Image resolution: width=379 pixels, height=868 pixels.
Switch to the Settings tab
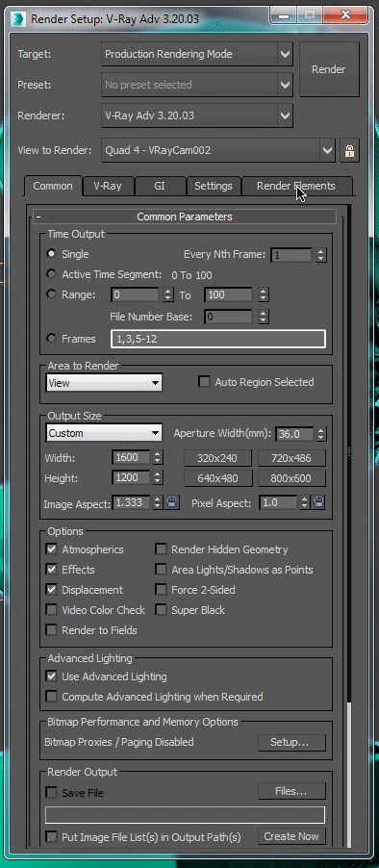pos(213,186)
